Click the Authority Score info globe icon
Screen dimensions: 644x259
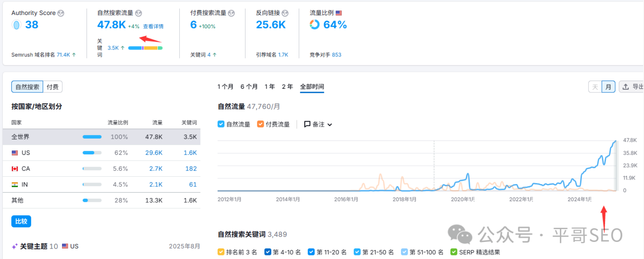pos(61,13)
